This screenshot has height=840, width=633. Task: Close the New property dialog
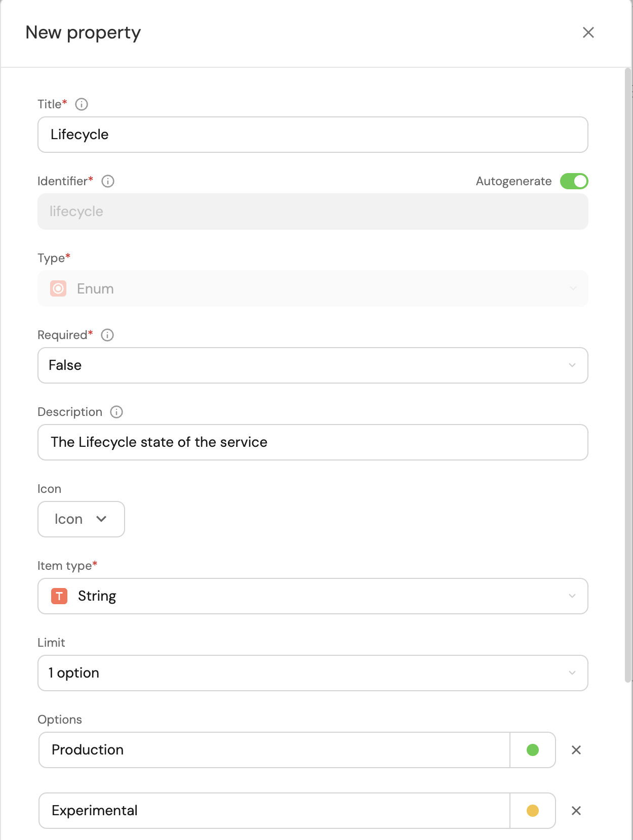[x=588, y=33]
